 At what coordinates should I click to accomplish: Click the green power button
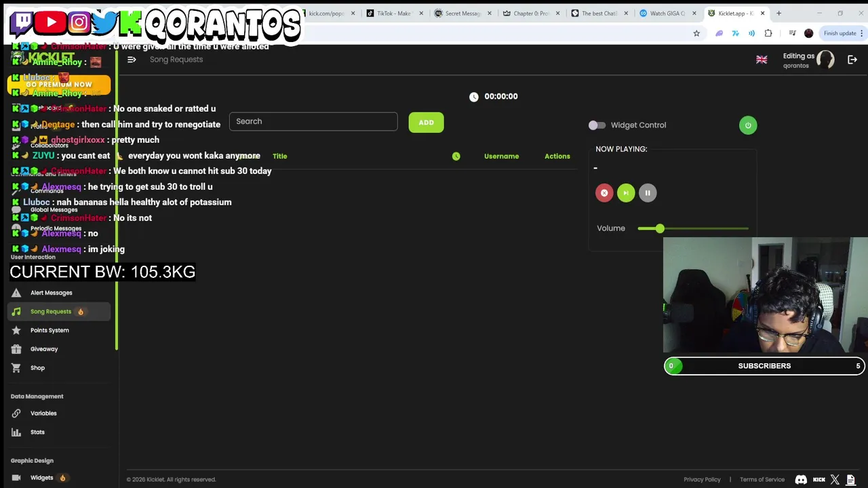coord(748,125)
